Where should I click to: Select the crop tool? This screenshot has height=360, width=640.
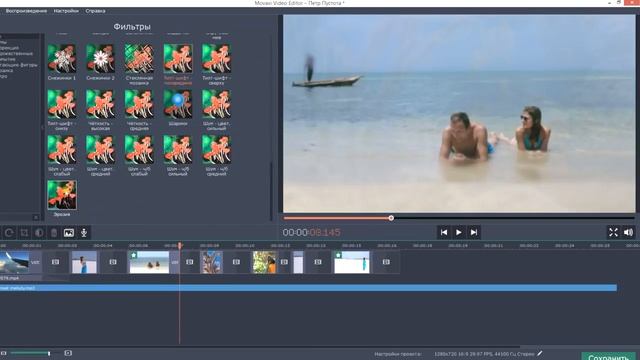[24, 233]
